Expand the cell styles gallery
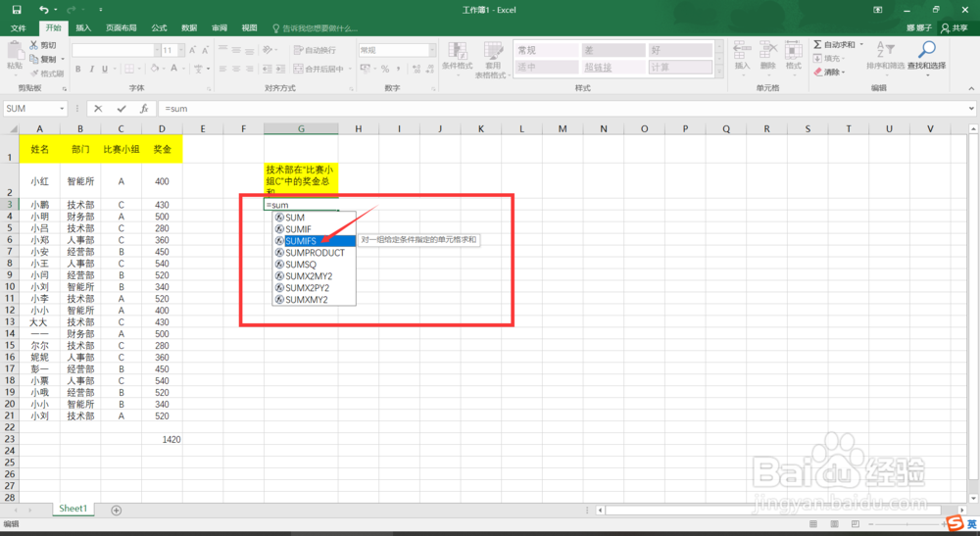The height and width of the screenshot is (536, 980). [x=719, y=73]
